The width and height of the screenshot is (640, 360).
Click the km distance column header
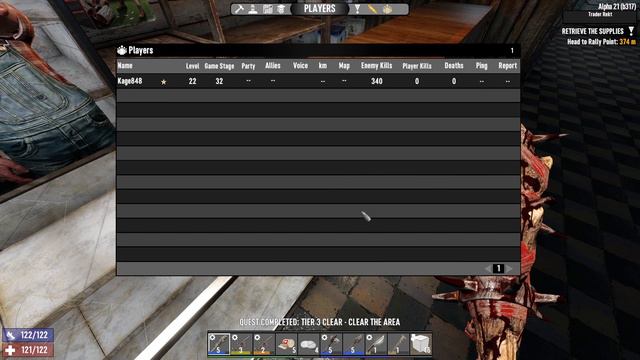(x=323, y=65)
